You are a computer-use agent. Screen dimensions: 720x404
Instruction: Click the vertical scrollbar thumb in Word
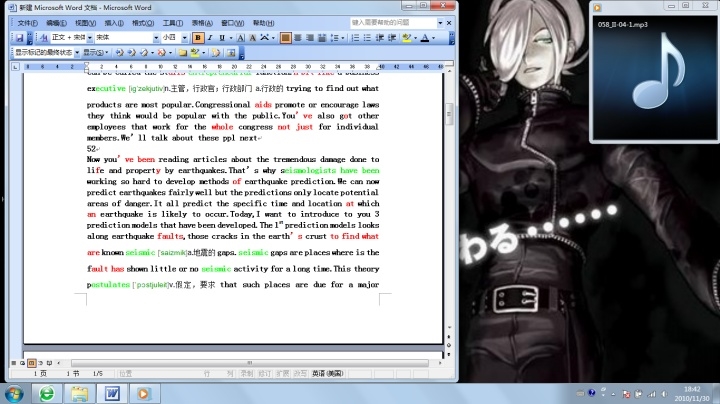click(x=449, y=114)
